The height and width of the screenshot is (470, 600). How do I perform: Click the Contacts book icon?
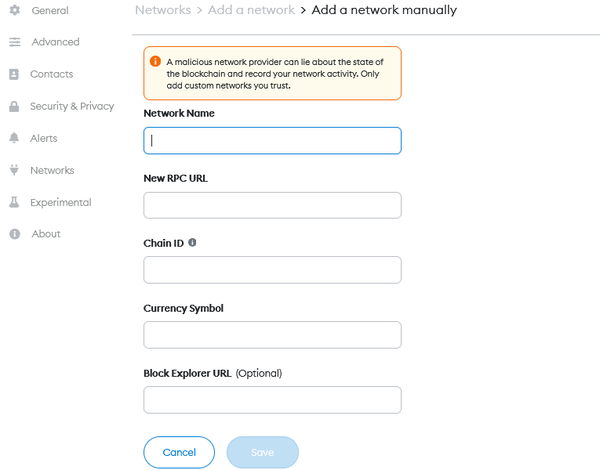click(14, 74)
